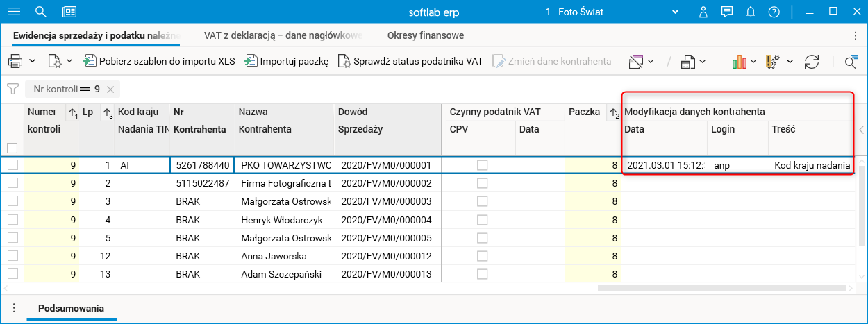The width and height of the screenshot is (868, 324).
Task: Open the Podsumowania tab
Action: [x=71, y=307]
